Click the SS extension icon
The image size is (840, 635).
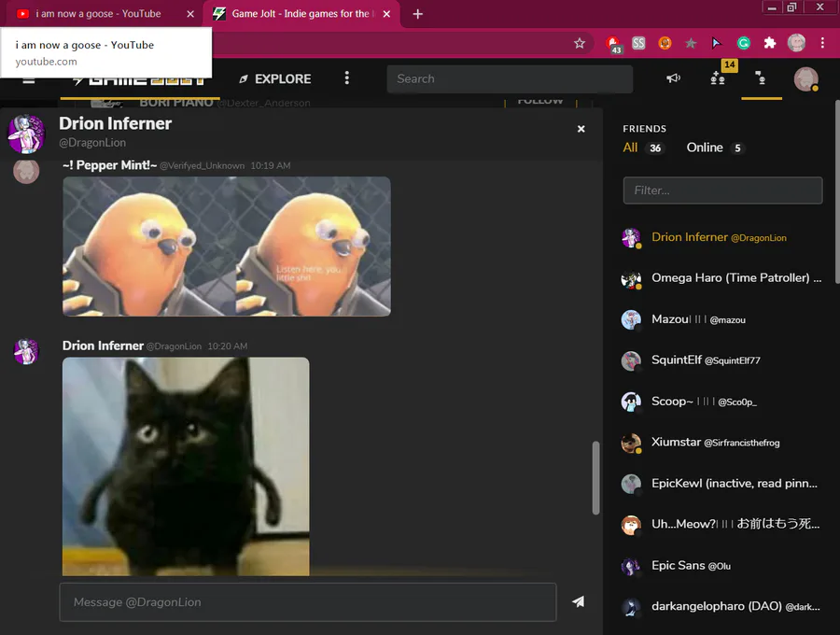point(638,43)
